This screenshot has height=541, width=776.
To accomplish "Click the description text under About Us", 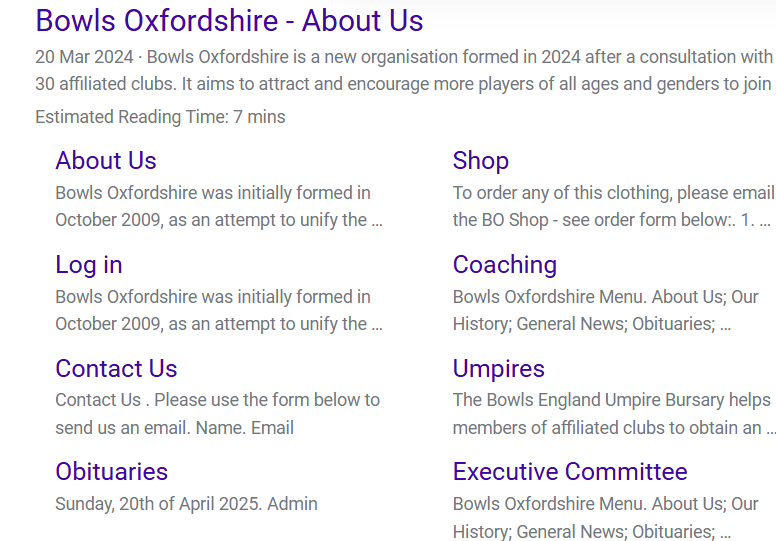I will 218,206.
